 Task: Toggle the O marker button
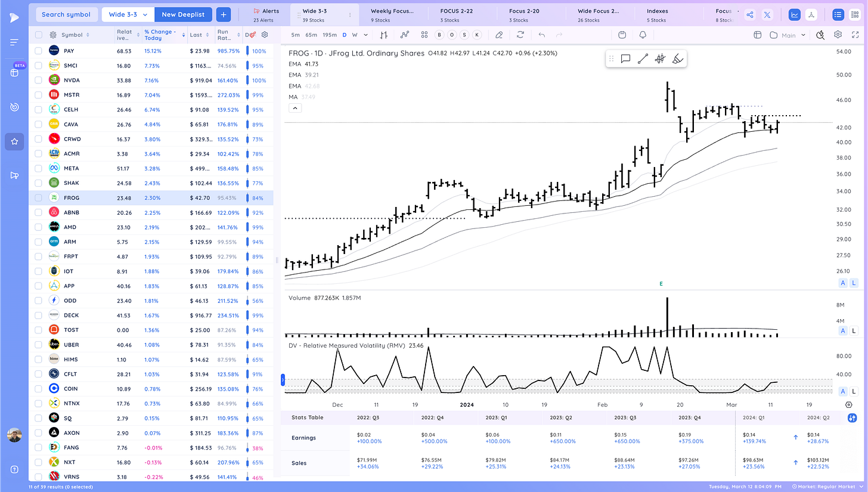pyautogui.click(x=452, y=35)
